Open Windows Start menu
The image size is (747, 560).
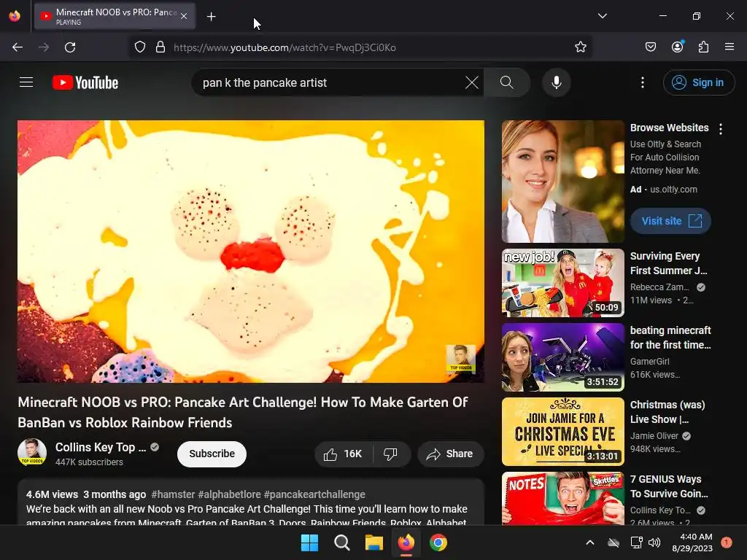point(309,542)
